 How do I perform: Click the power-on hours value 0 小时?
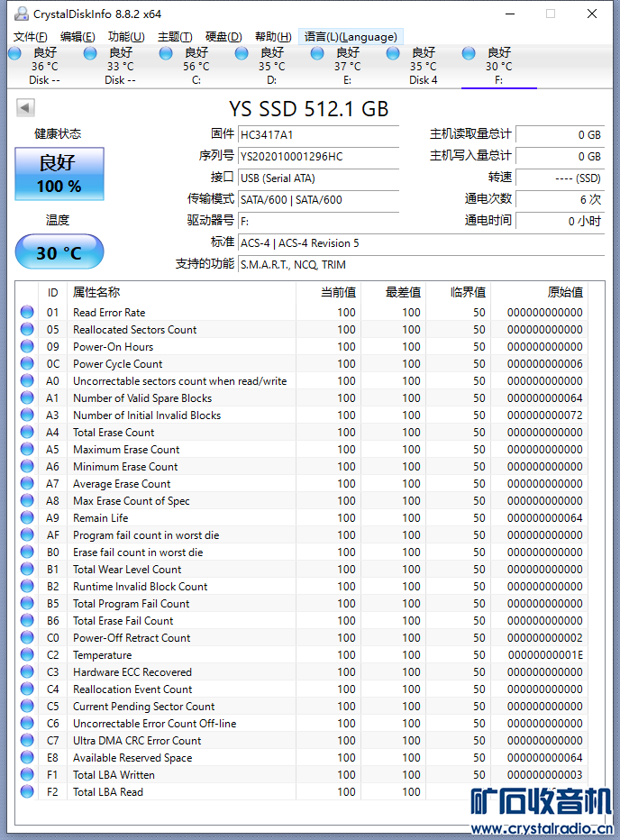tap(560, 221)
